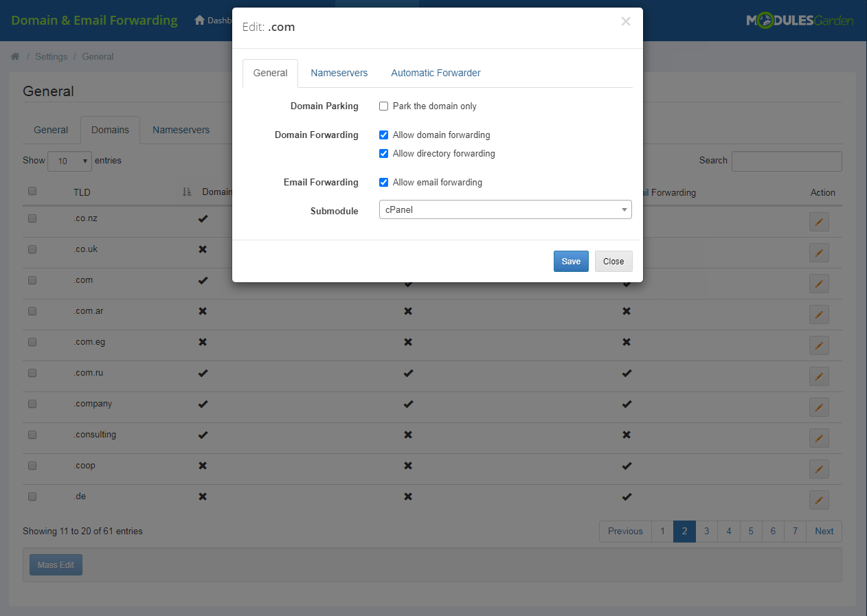Go to pagination page 5

tap(750, 531)
